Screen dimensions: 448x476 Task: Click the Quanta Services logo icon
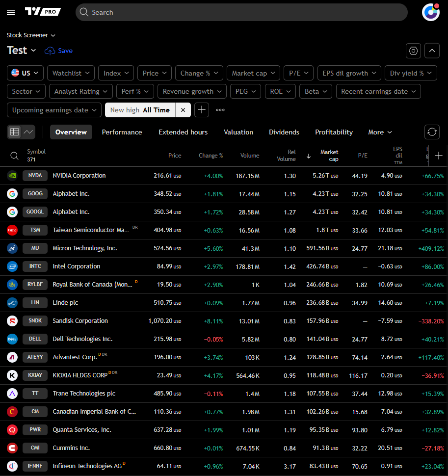(x=12, y=430)
